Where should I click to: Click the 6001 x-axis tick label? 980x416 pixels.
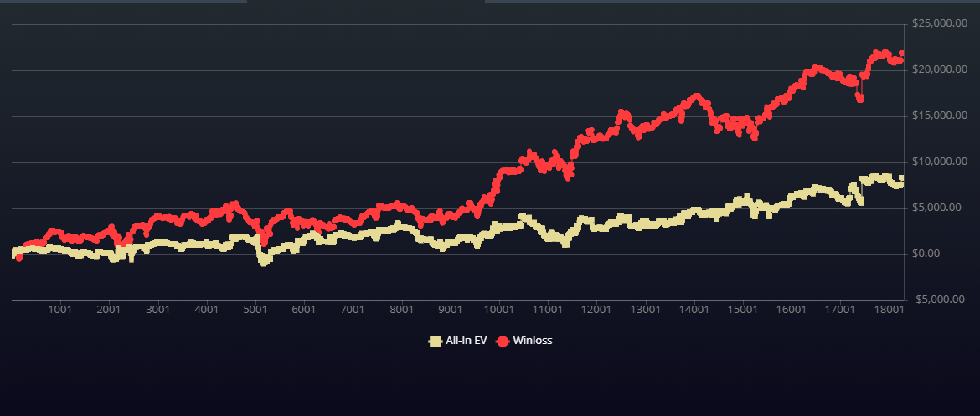(x=304, y=309)
